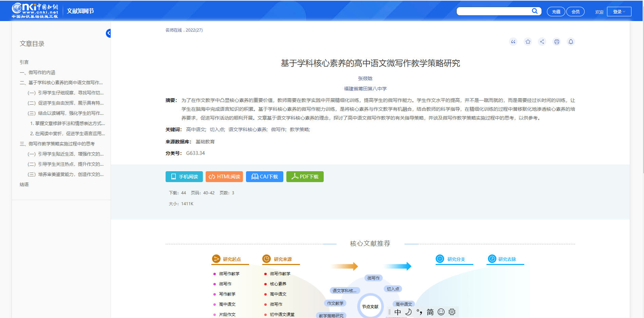Toggle the IME punctuation mode icon
The image size is (644, 318).
click(x=419, y=312)
